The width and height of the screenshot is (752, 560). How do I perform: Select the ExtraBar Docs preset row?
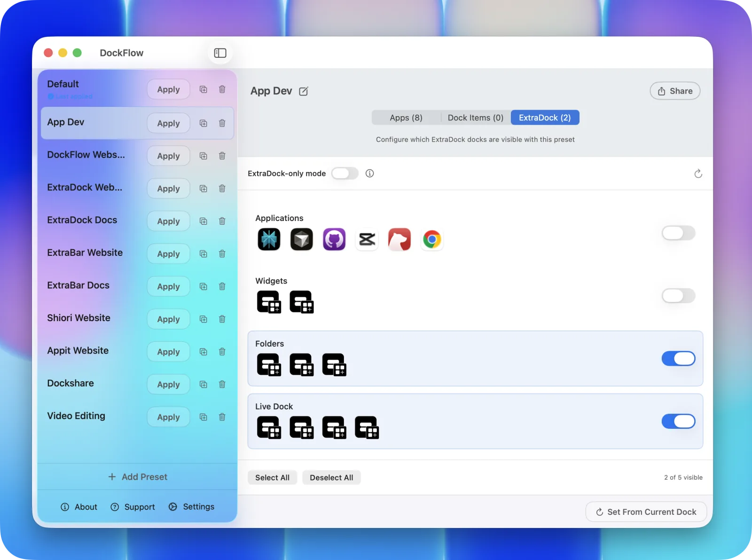(137, 286)
